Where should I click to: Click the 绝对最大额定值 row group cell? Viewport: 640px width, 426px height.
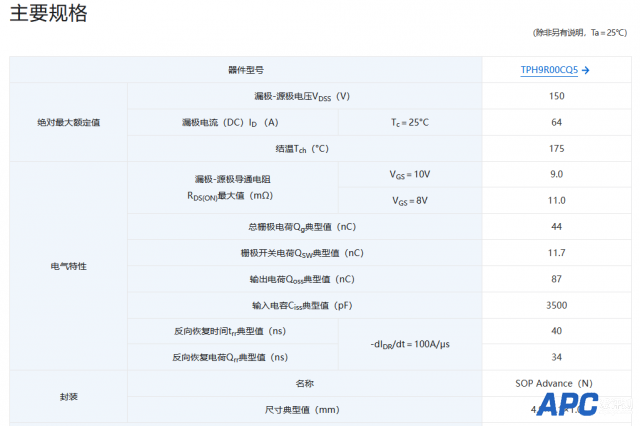pos(69,122)
